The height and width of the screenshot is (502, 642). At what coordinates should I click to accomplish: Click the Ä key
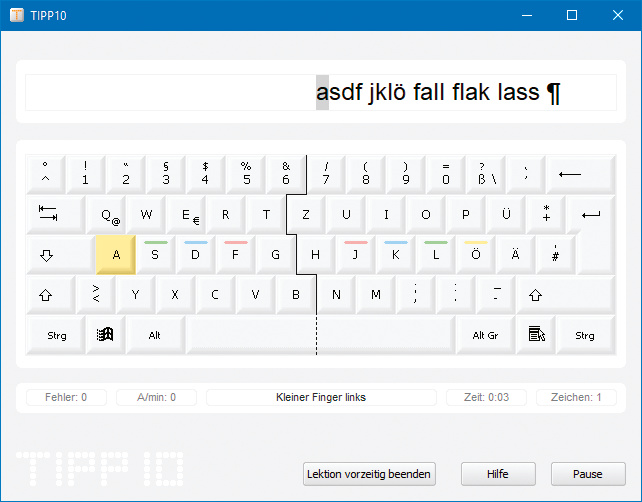tap(515, 255)
